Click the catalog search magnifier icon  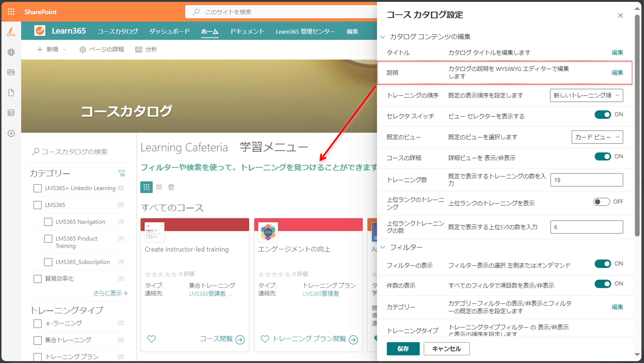pos(36,151)
